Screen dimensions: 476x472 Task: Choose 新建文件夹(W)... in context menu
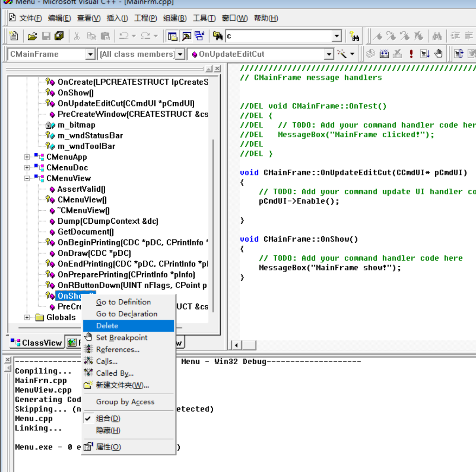click(129, 385)
